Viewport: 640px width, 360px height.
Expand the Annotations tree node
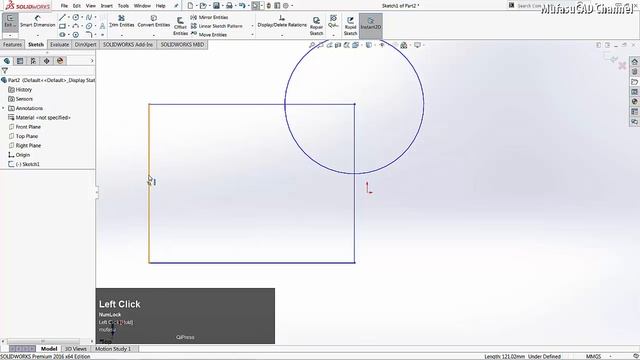4,108
